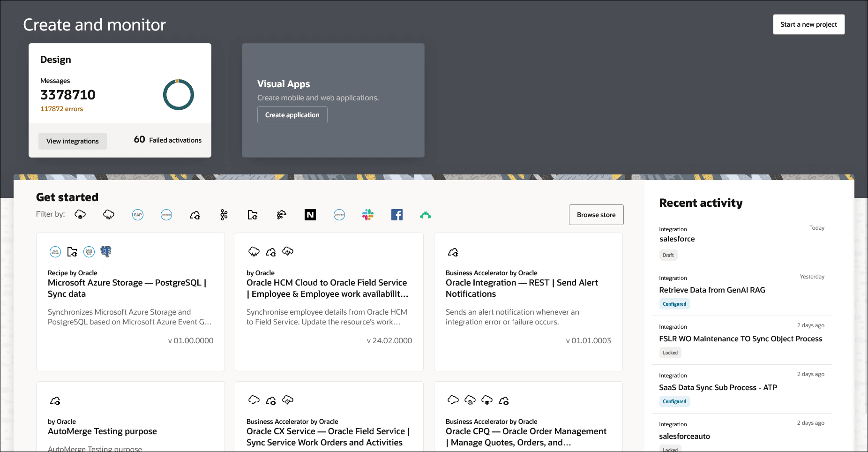Click cloud wrench icon on Oracle HCM card
This screenshot has height=452, width=868.
[x=288, y=252]
